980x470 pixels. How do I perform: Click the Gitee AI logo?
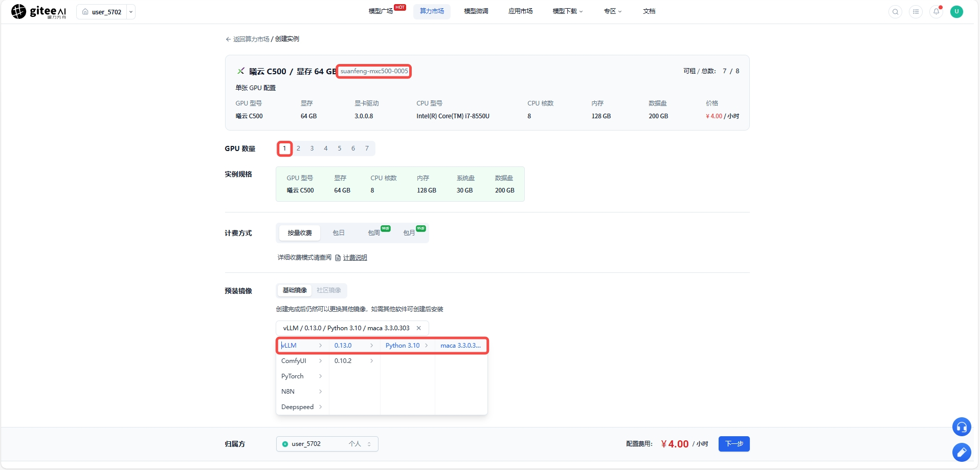pos(39,11)
